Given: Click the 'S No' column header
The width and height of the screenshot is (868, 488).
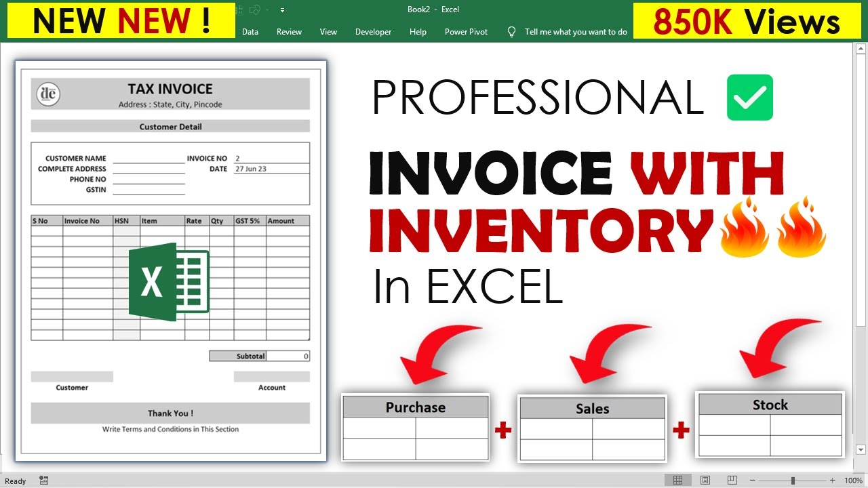Looking at the screenshot, I should pyautogui.click(x=47, y=221).
